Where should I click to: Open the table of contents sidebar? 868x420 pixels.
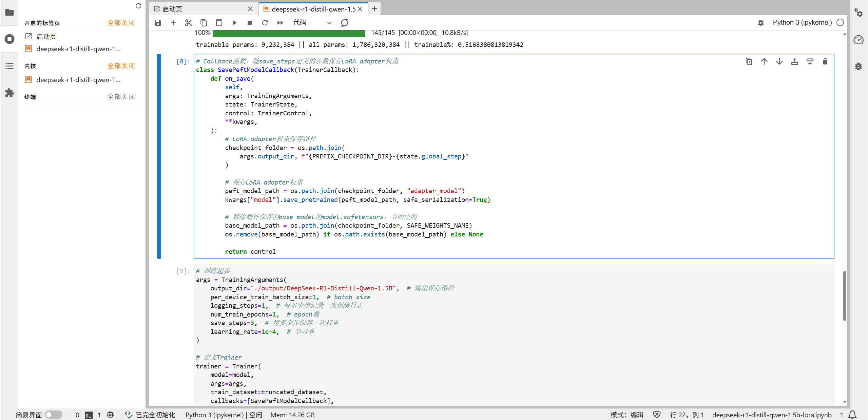(x=9, y=66)
